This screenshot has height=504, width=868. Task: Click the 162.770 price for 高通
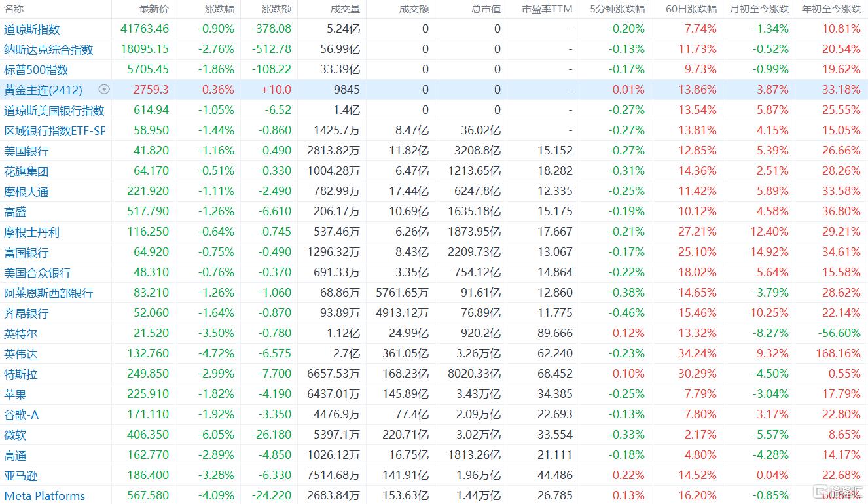(x=151, y=455)
